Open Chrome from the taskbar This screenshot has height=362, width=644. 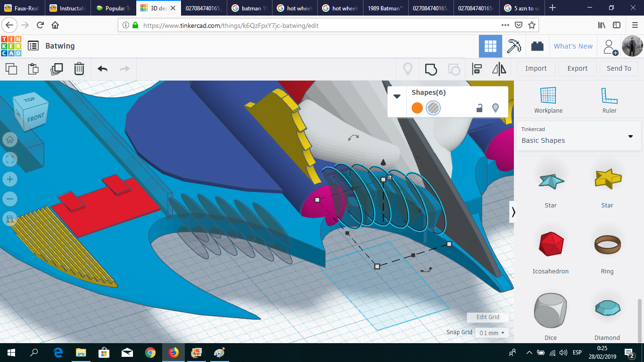pos(150,353)
